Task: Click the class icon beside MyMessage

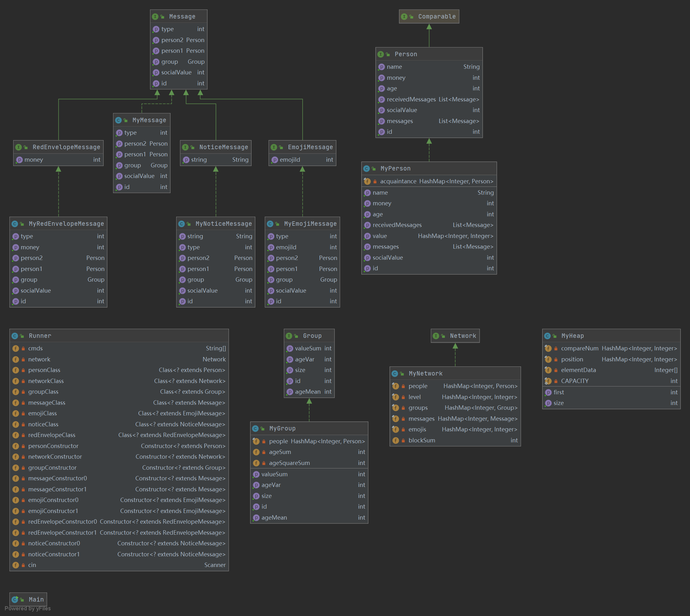Action: (118, 120)
